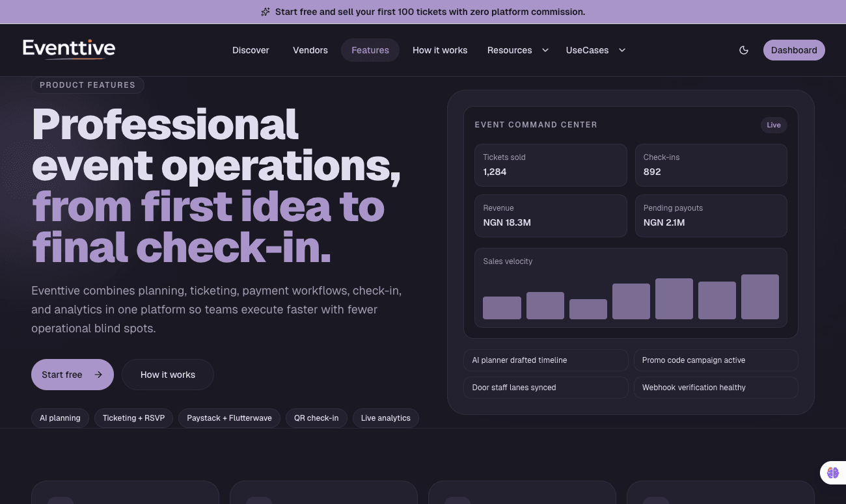The width and height of the screenshot is (846, 504).
Task: Go to the Vendors page
Action: tap(310, 50)
